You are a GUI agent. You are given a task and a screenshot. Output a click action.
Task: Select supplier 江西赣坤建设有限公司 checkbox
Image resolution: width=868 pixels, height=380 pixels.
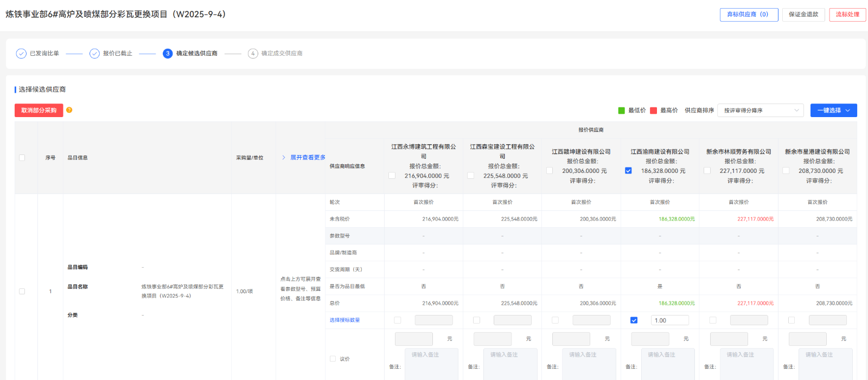[550, 171]
